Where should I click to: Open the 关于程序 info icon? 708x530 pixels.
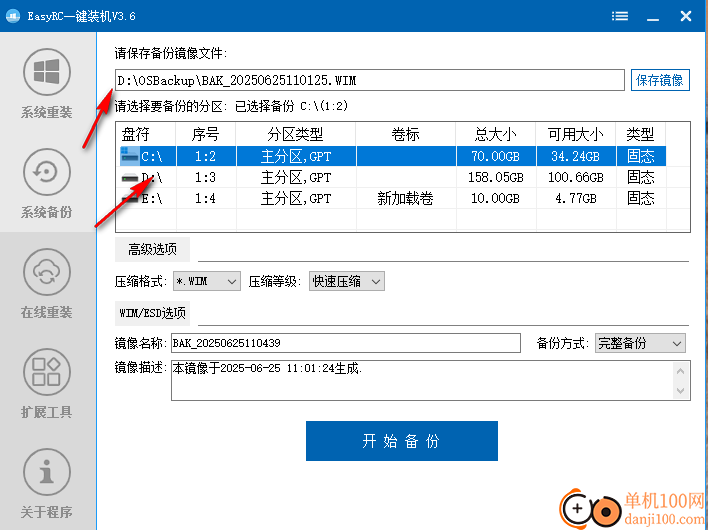47,472
